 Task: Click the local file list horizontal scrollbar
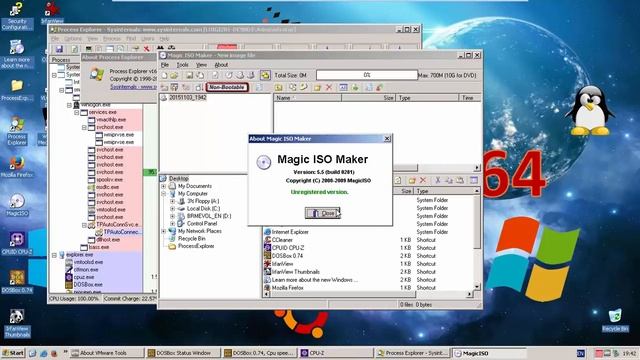click(367, 294)
